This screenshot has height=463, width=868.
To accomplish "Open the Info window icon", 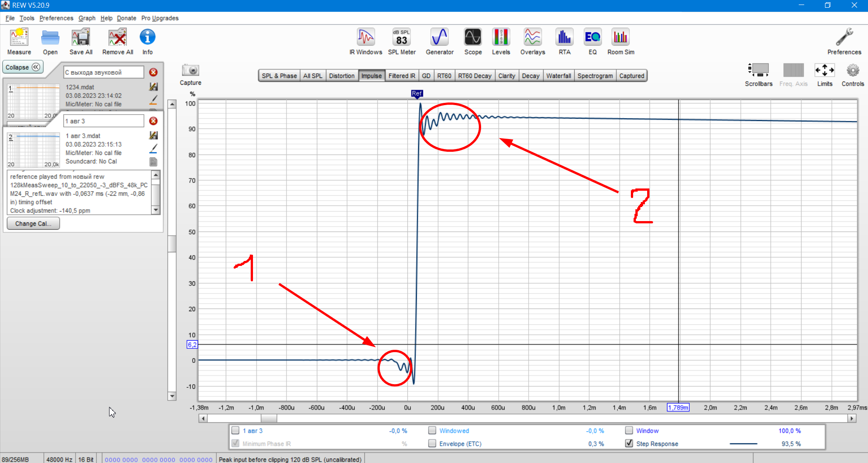I will pos(148,37).
